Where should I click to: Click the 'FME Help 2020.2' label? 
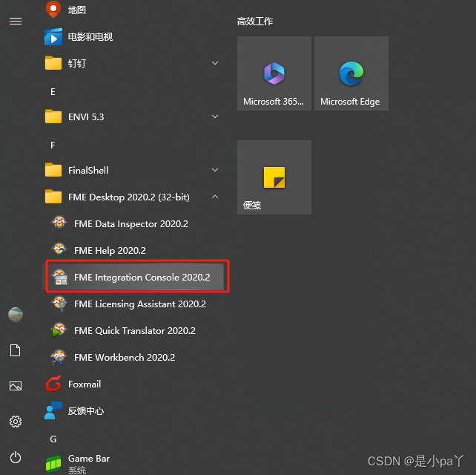110,251
